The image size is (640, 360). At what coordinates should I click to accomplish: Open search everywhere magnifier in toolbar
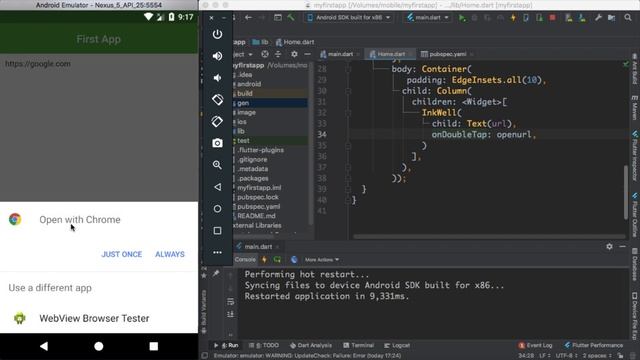[628, 18]
